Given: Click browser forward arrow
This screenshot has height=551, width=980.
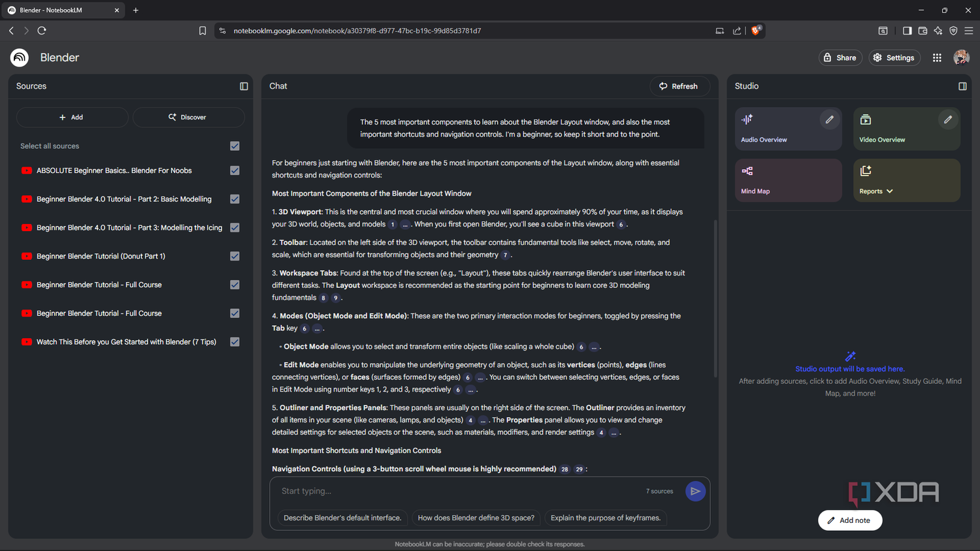Looking at the screenshot, I should coord(26,31).
